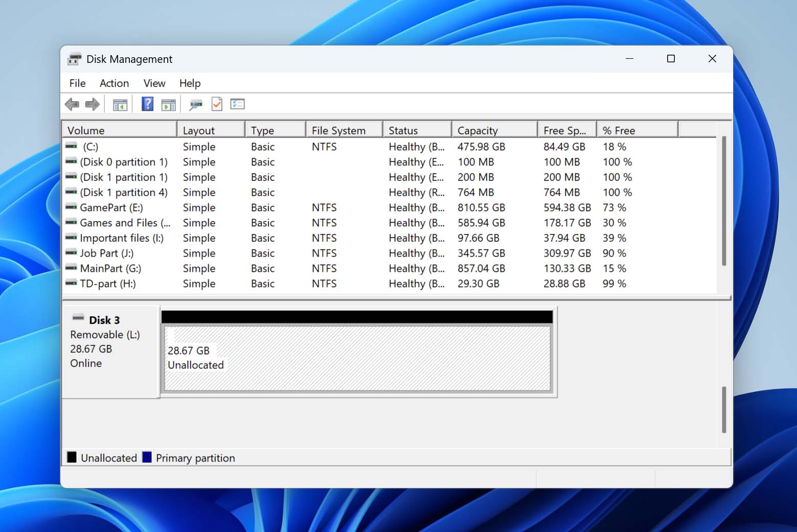Screen dimensions: 797x532
Task: Click the 178.17 GB free space cell
Action: (x=567, y=223)
